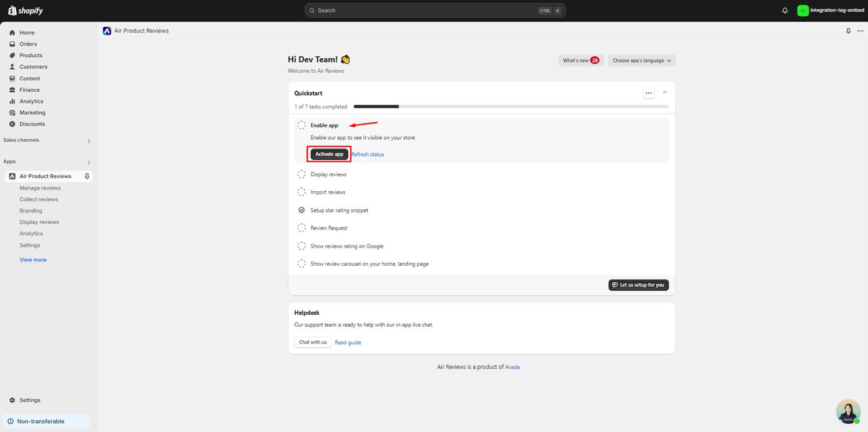Image resolution: width=868 pixels, height=432 pixels.
Task: Toggle the Display reviews task circle
Action: coord(301,174)
